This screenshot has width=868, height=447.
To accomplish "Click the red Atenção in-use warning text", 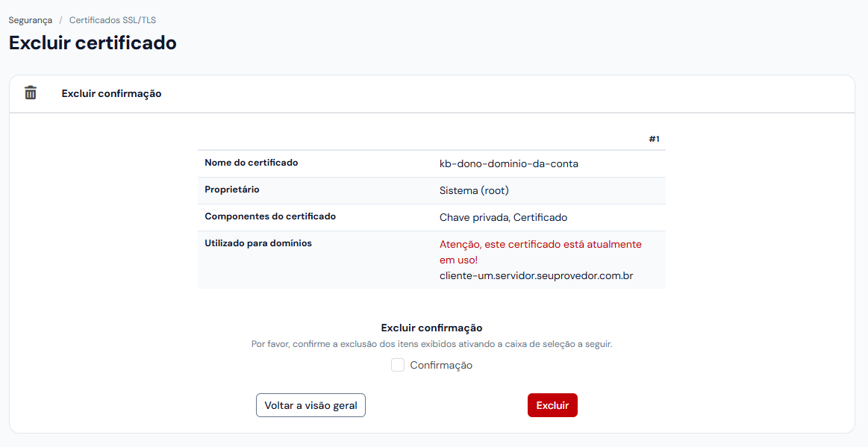I will coord(540,251).
